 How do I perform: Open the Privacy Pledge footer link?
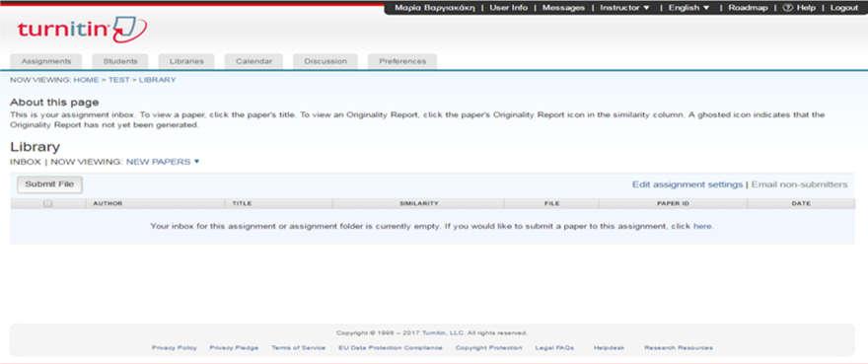(234, 348)
